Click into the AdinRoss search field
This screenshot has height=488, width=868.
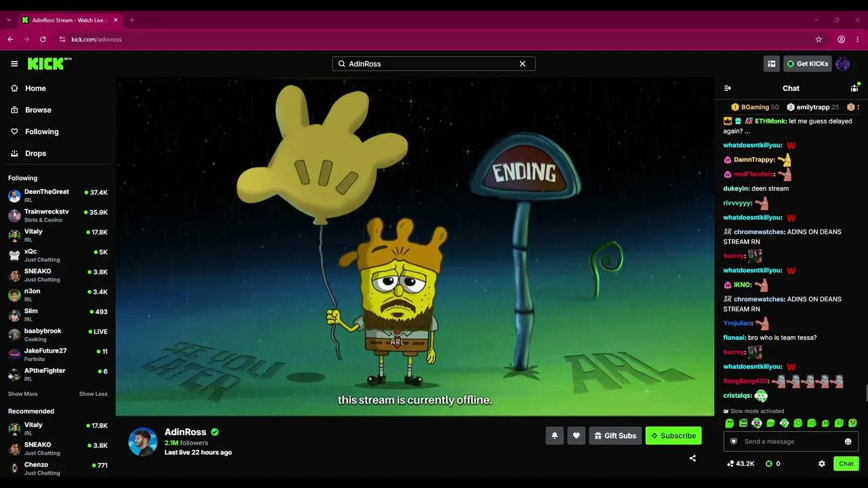tap(433, 64)
